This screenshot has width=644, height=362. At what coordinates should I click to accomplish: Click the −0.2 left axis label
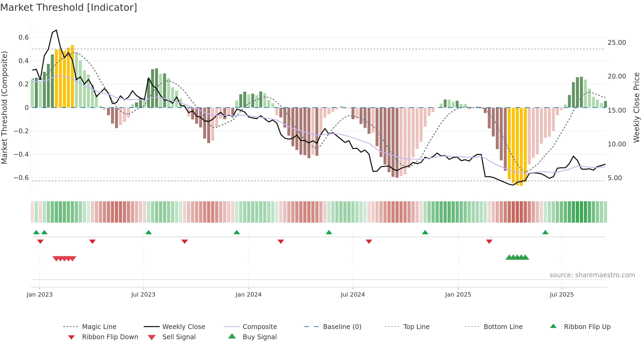pyautogui.click(x=21, y=131)
